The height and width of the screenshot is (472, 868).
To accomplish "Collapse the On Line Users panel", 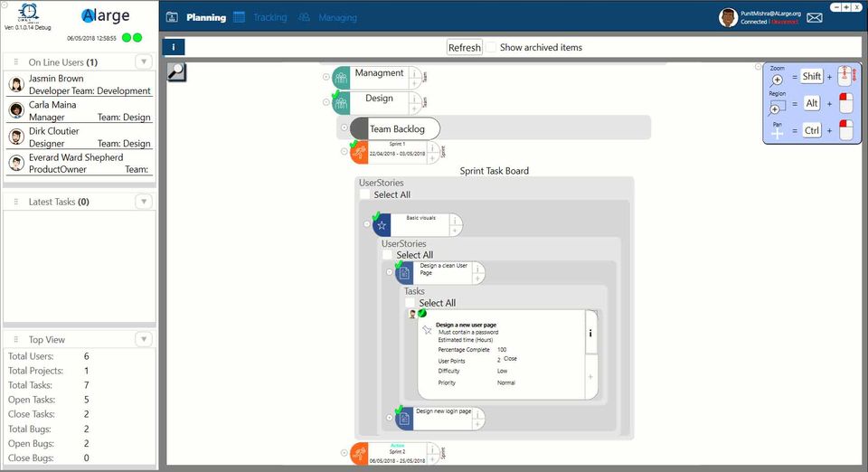I will click(144, 61).
